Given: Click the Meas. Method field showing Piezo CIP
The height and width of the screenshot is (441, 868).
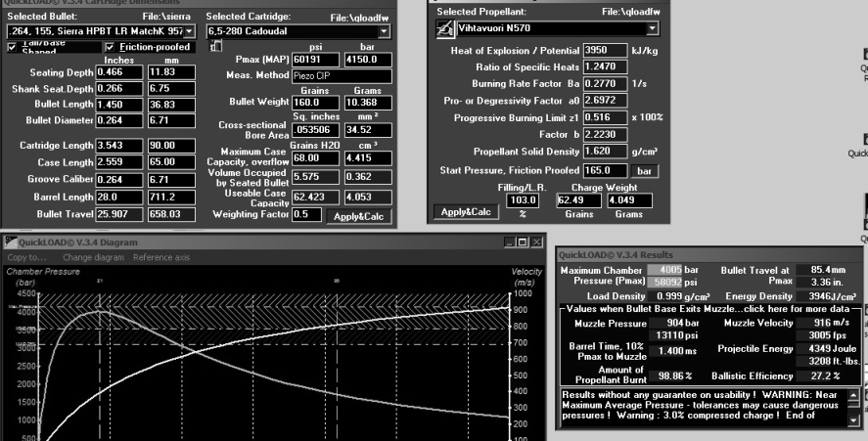Looking at the screenshot, I should (x=343, y=76).
